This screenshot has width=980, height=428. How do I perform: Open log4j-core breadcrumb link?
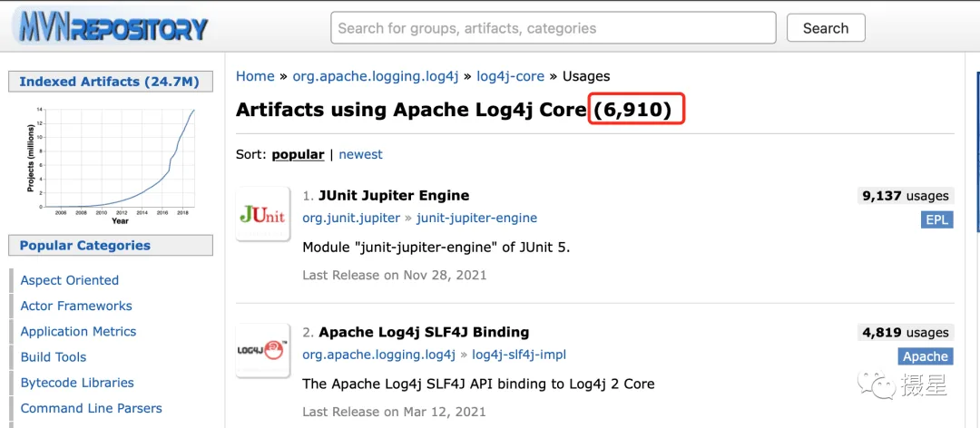coord(510,76)
